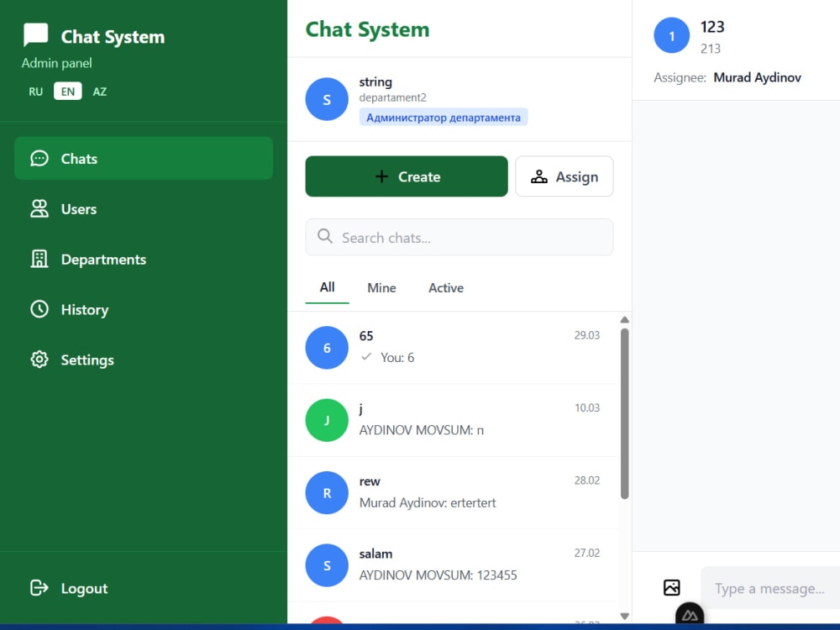Click the Assign button
This screenshot has width=840, height=630.
coord(564,176)
